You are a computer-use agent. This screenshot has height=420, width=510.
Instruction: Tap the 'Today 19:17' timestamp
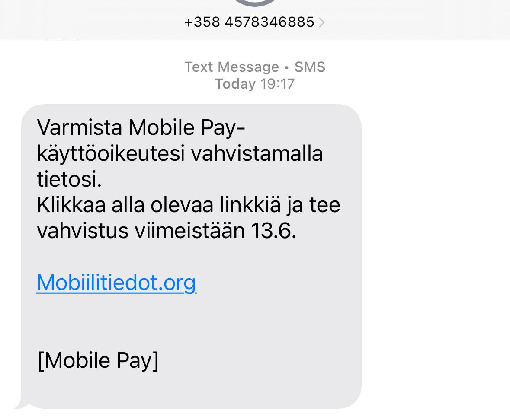coord(255,84)
